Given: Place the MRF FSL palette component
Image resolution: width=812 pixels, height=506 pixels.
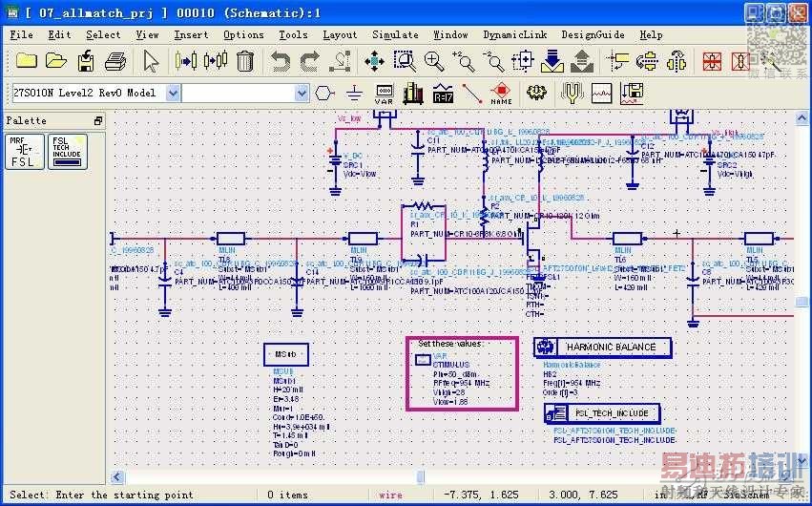Looking at the screenshot, I should point(25,152).
